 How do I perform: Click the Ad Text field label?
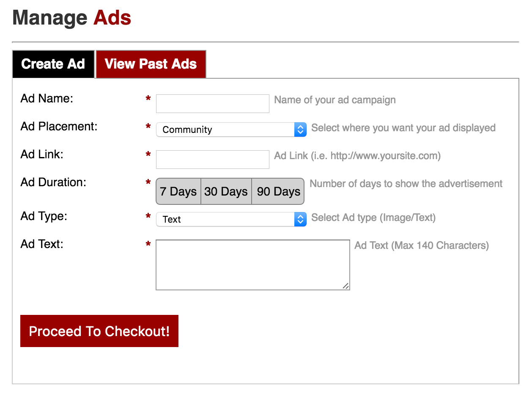[42, 244]
